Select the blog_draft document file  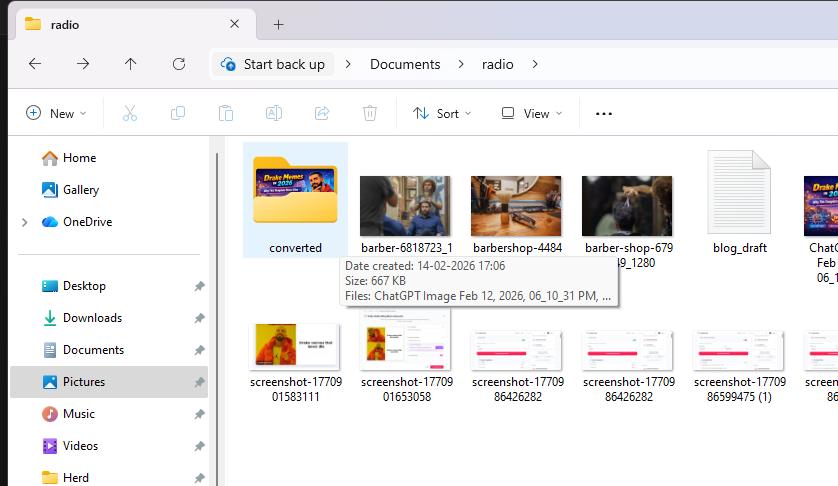click(739, 192)
